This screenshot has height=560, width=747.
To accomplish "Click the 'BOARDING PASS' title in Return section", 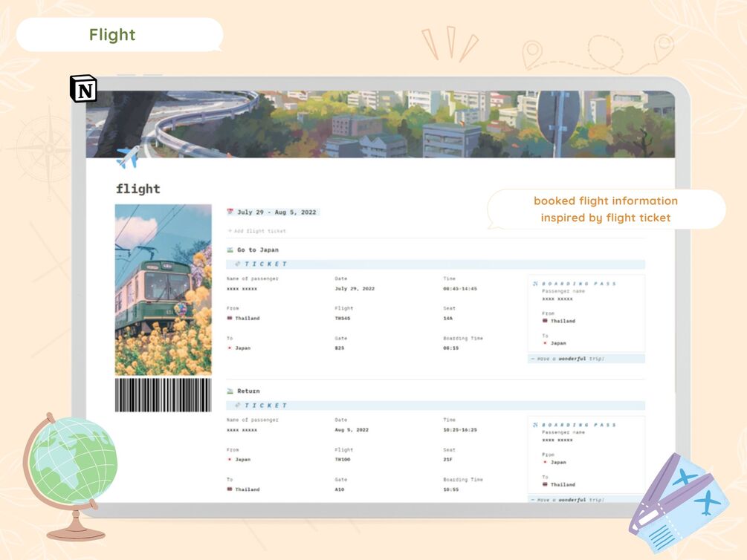I will 579,425.
